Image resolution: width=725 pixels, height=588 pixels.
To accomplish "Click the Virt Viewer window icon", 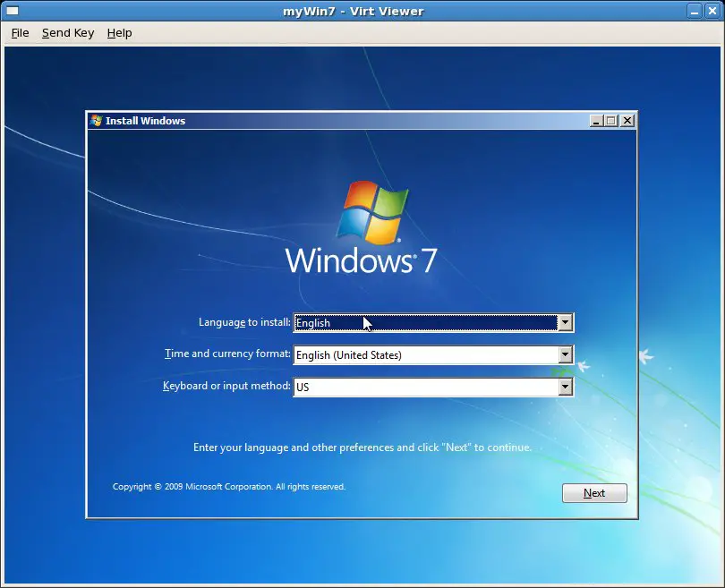I will pos(11,10).
